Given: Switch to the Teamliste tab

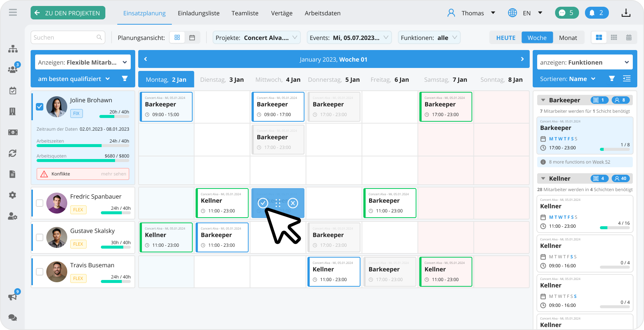Looking at the screenshot, I should tap(245, 13).
